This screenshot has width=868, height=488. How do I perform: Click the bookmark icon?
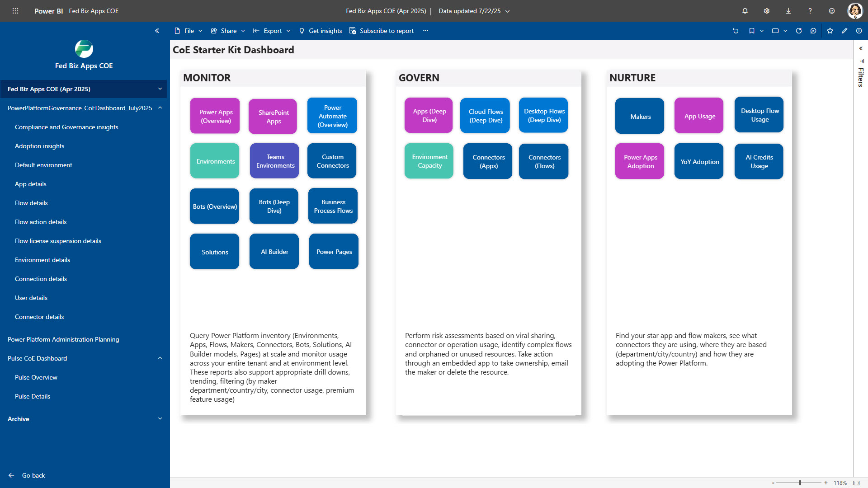(x=752, y=31)
